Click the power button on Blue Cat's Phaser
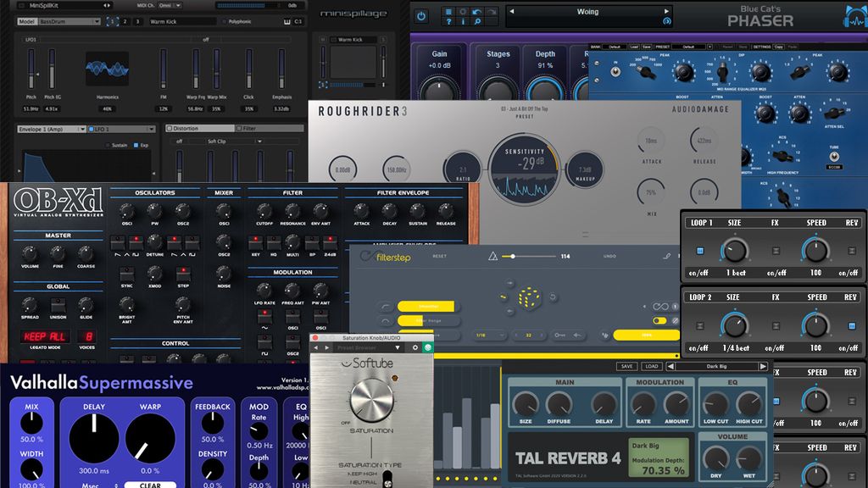The height and width of the screenshot is (488, 868). [421, 16]
